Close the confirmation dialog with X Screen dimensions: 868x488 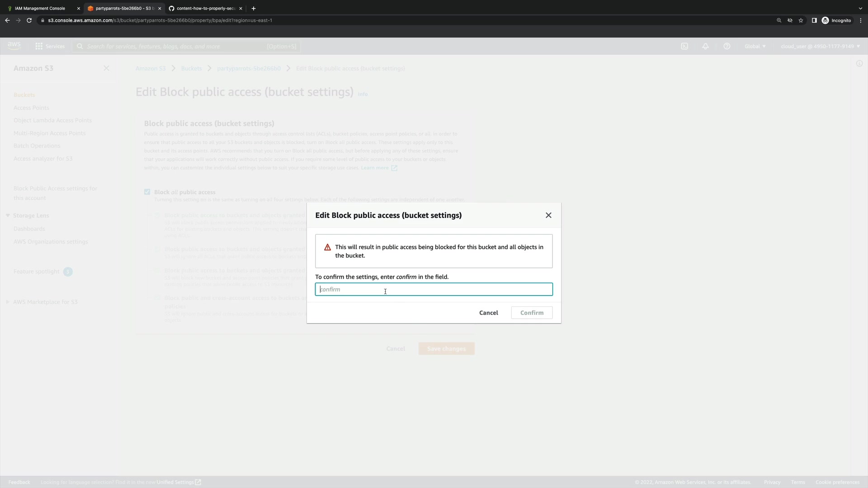(548, 215)
